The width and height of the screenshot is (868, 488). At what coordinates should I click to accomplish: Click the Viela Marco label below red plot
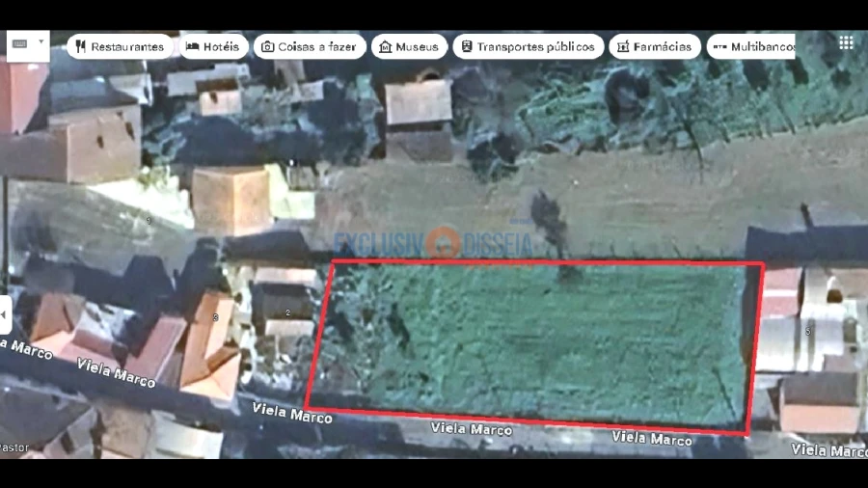pos(470,428)
